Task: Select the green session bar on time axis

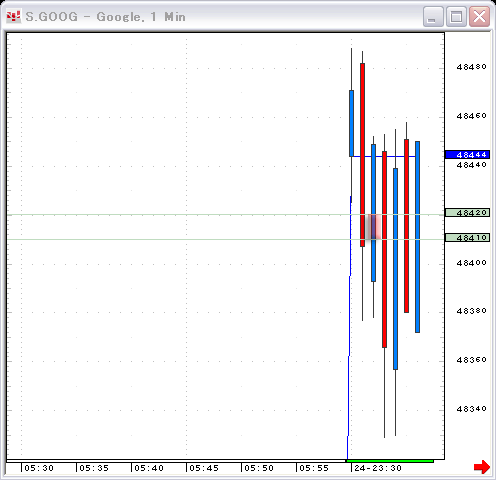Action: click(390, 461)
